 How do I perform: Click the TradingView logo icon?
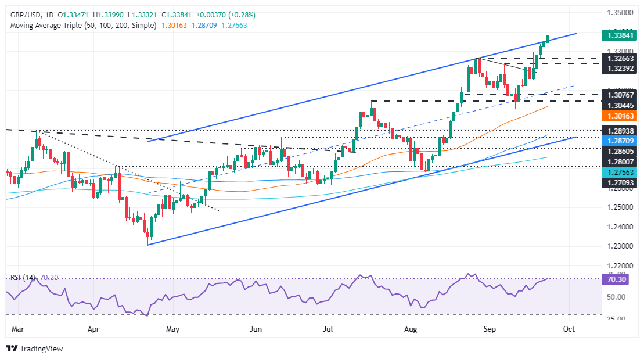(12, 349)
